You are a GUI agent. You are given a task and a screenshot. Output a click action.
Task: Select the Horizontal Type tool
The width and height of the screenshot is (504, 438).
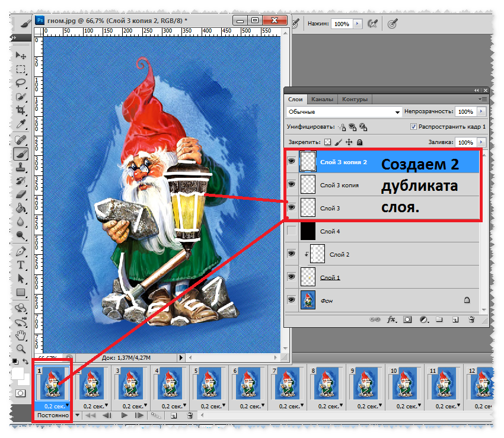(x=21, y=265)
